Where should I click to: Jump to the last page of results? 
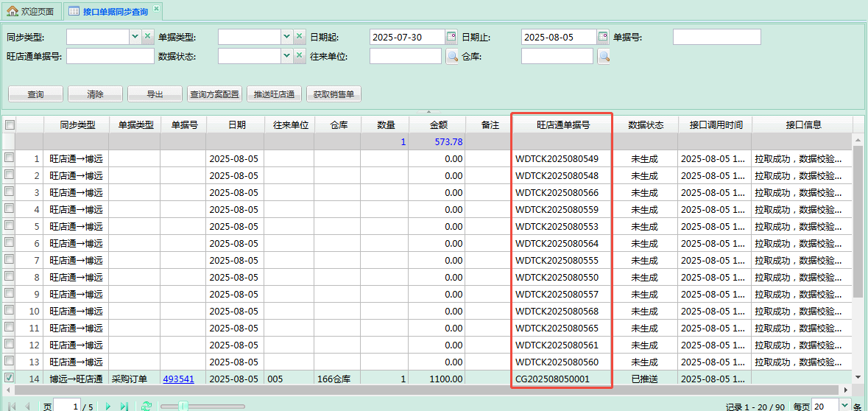point(124,406)
